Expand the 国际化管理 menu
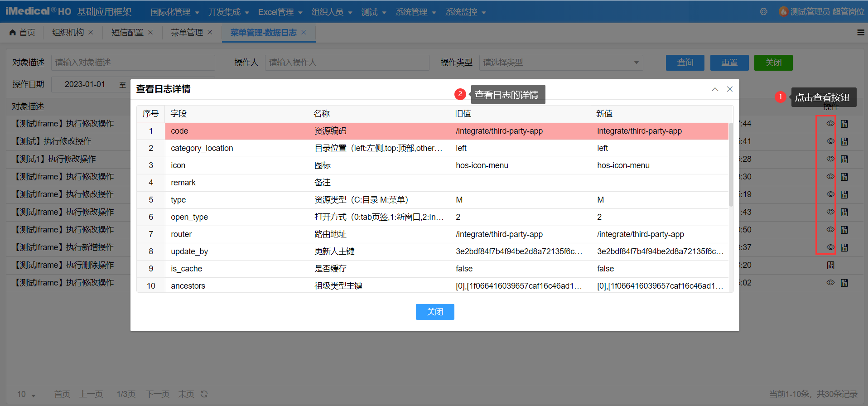This screenshot has width=868, height=406. coord(175,12)
